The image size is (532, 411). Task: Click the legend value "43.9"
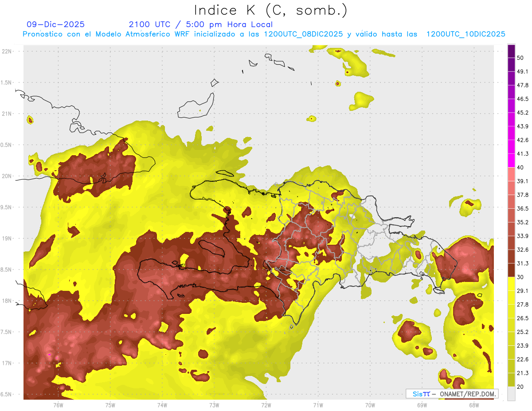523,126
